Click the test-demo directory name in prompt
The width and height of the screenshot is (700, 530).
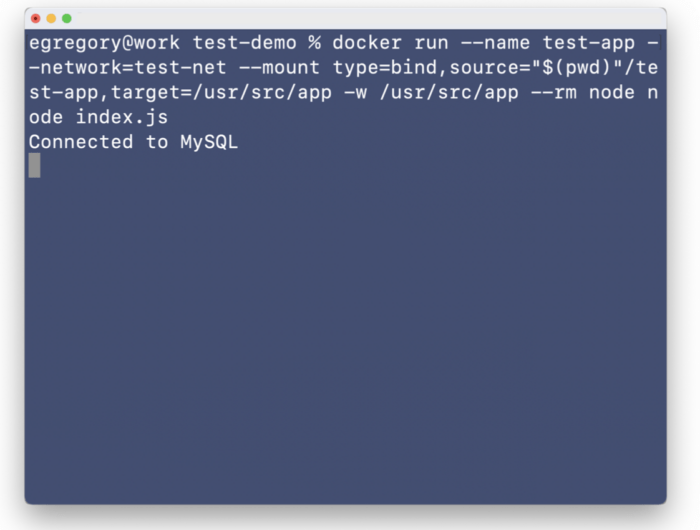245,43
